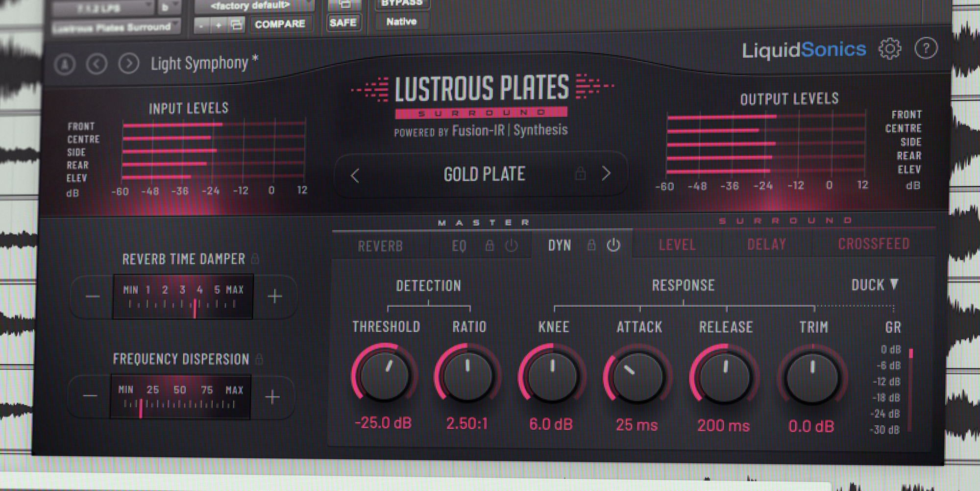Click the LiquidSonics logo
980x491 pixels.
pyautogui.click(x=804, y=50)
